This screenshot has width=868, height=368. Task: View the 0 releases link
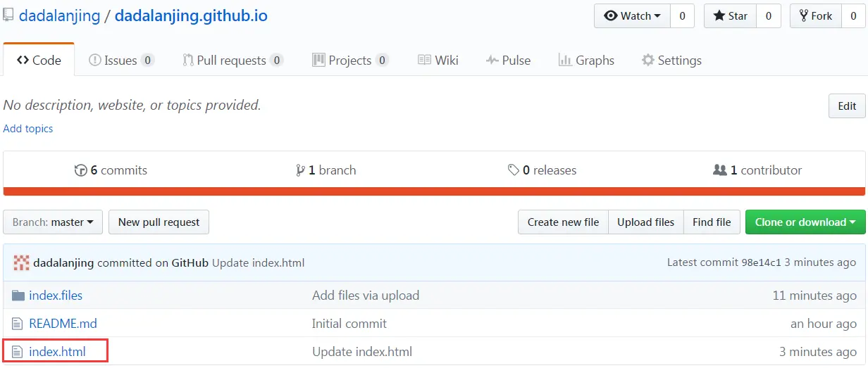click(x=542, y=170)
